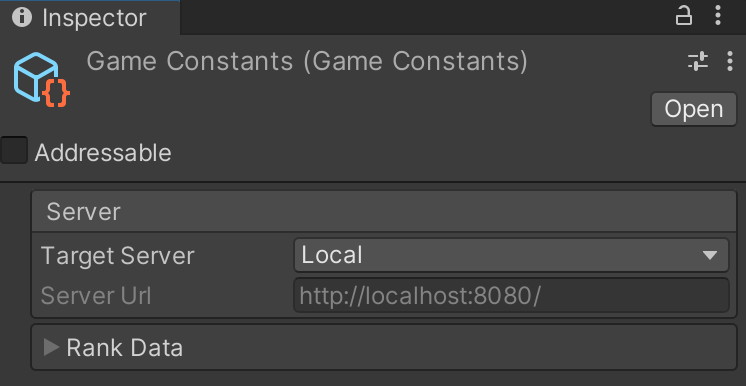Click the Target Server property label

pos(118,256)
